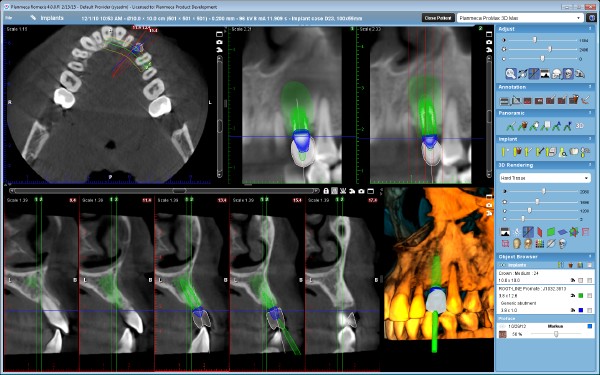Collapse the Annotation panel section
The width and height of the screenshot is (600, 375).
tap(590, 87)
